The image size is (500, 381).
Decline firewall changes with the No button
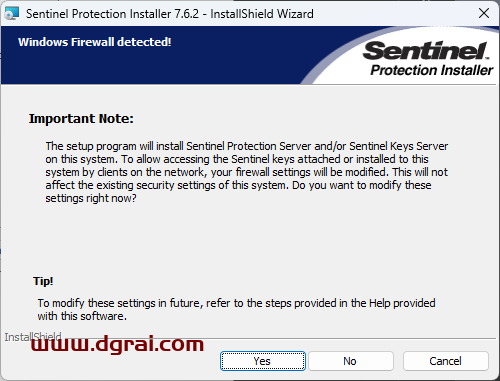pos(351,361)
